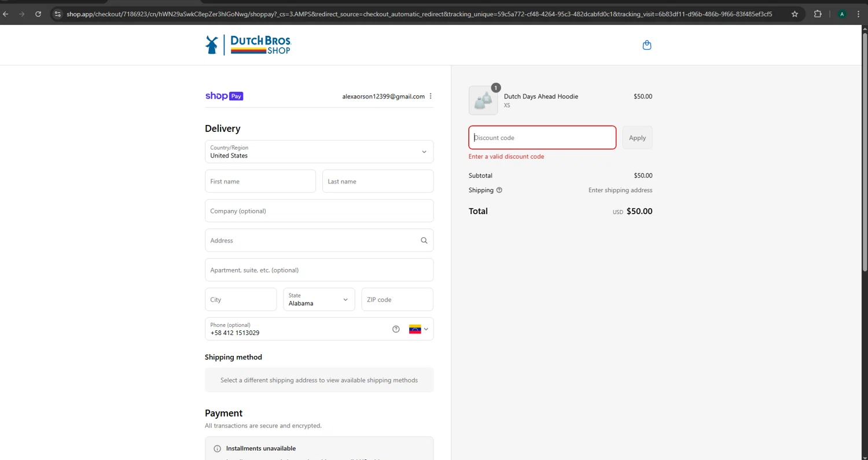Focus the Discount code field
The height and width of the screenshot is (460, 868).
click(x=542, y=138)
